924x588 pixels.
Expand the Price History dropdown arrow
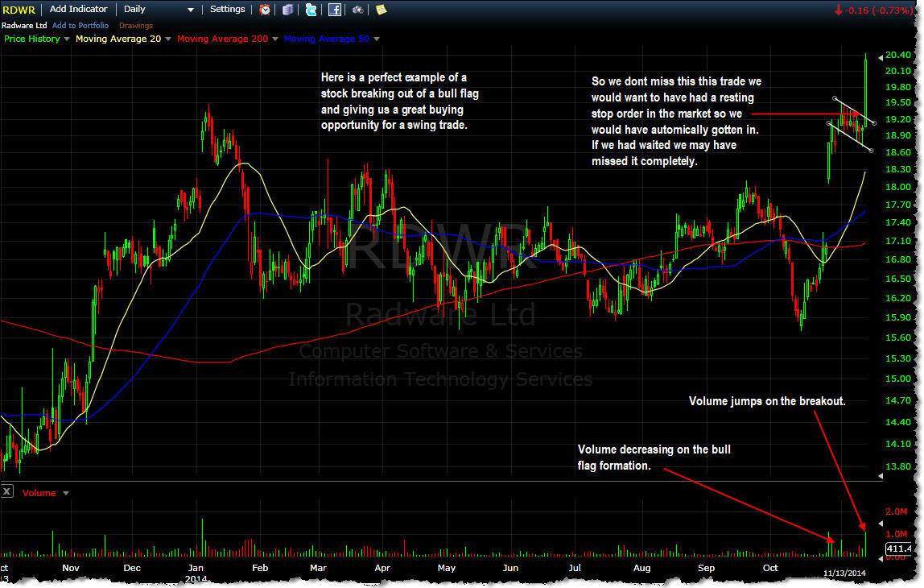[67, 39]
